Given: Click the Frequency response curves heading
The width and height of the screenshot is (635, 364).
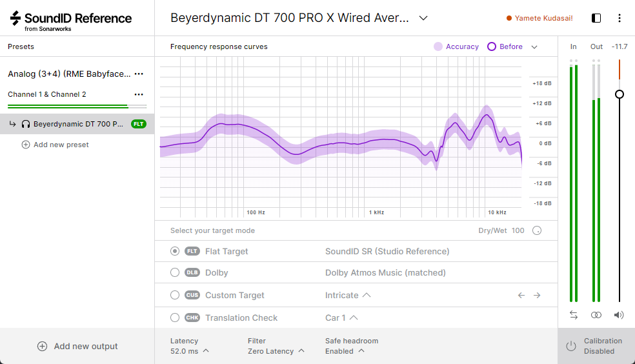Looking at the screenshot, I should [219, 46].
